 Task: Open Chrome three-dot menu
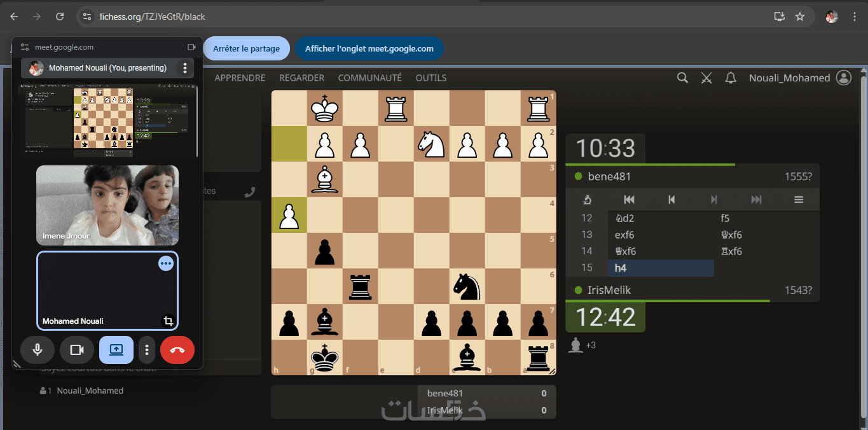(854, 17)
